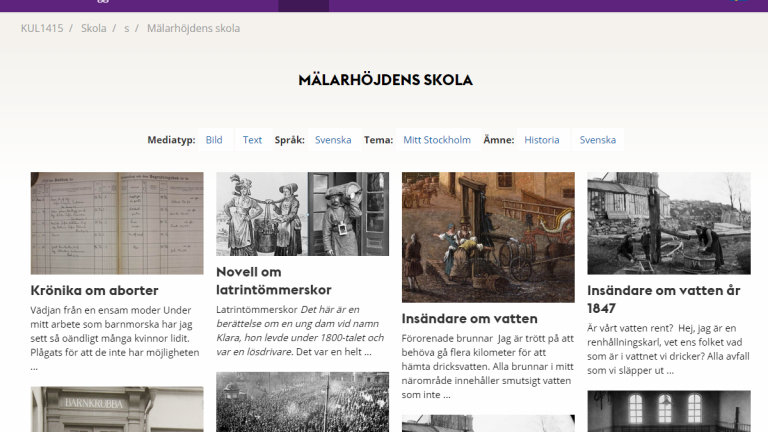Viewport: 768px width, 432px height.
Task: Open the Barnkrubba photo thumbnail
Action: [x=117, y=409]
